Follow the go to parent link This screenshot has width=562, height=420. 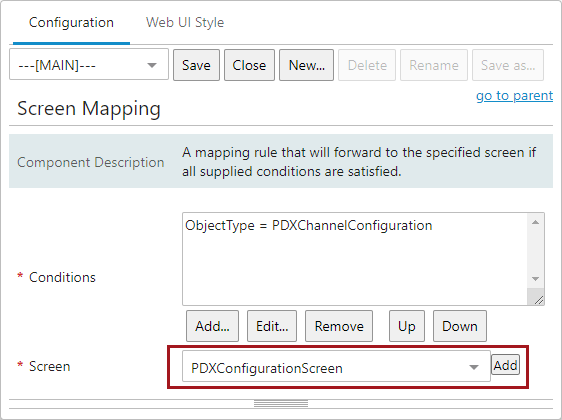514,96
